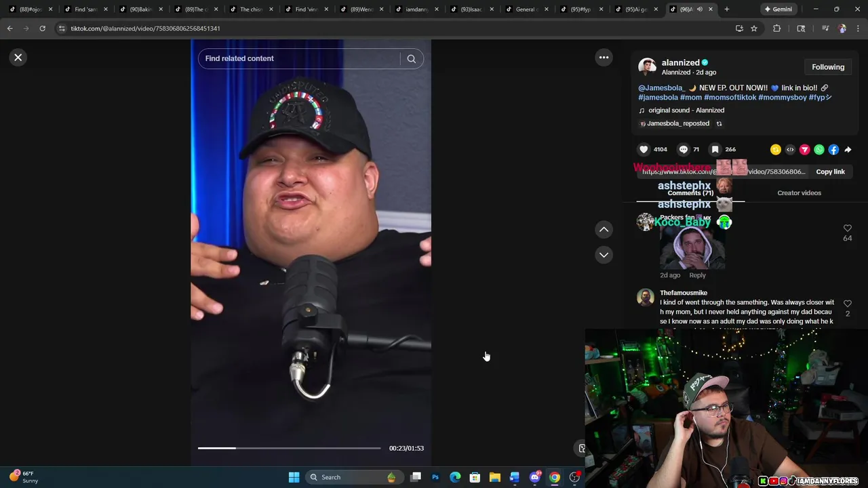Screen dimensions: 868x488
Task: Reply to the Packers fan comment
Action: coord(697,275)
